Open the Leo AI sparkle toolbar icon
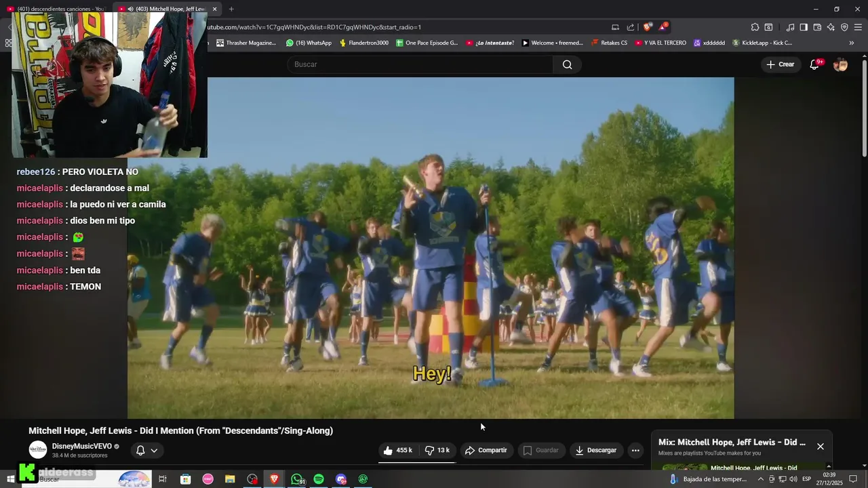The width and height of the screenshot is (868, 488). coord(831,27)
